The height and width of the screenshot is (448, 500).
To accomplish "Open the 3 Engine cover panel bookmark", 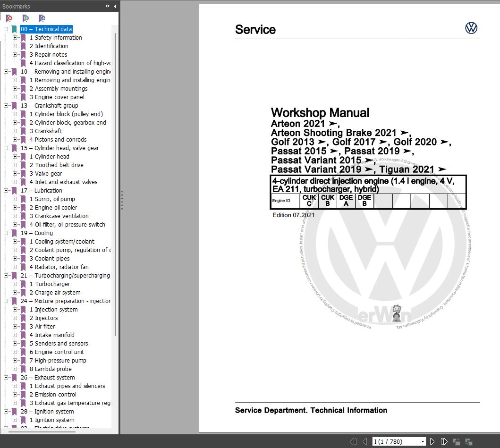I will tap(57, 97).
